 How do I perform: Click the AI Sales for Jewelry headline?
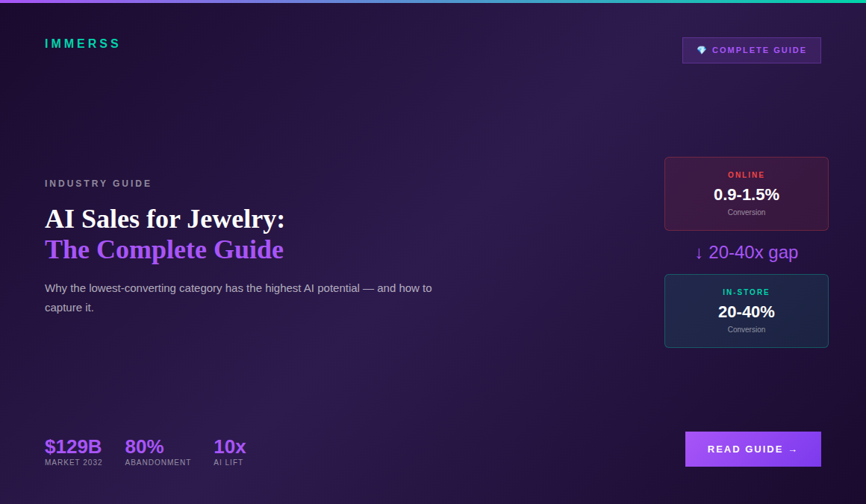tap(164, 219)
